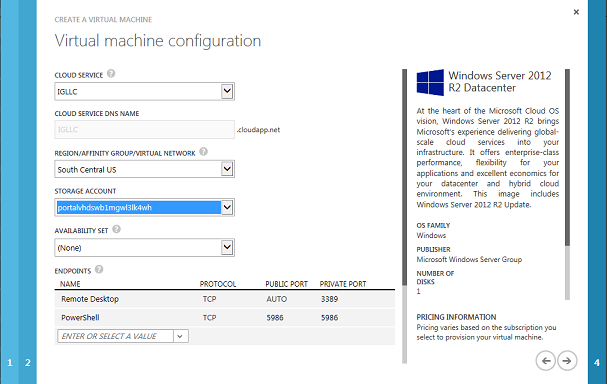Open the Cloud Service help tooltip icon
607x384 pixels.
click(111, 73)
